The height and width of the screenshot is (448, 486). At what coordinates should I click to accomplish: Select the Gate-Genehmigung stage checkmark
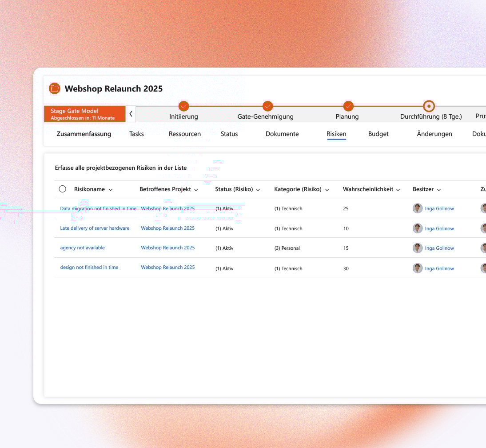click(267, 106)
